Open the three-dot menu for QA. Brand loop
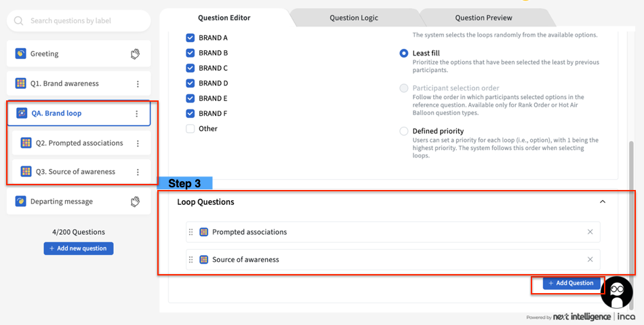Viewport: 644px width, 325px height. [137, 114]
